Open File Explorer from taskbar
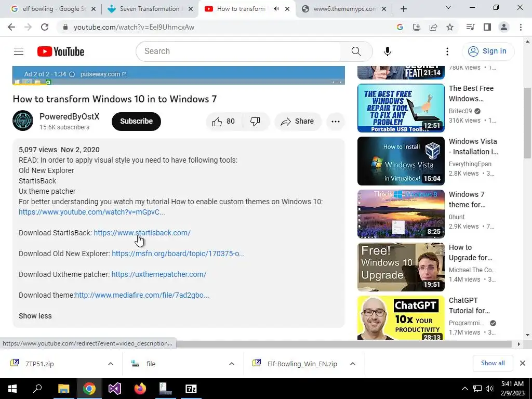532x399 pixels. tap(63, 389)
